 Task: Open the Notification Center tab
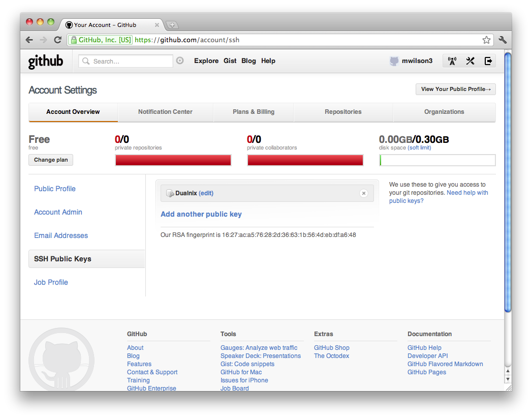(x=165, y=112)
